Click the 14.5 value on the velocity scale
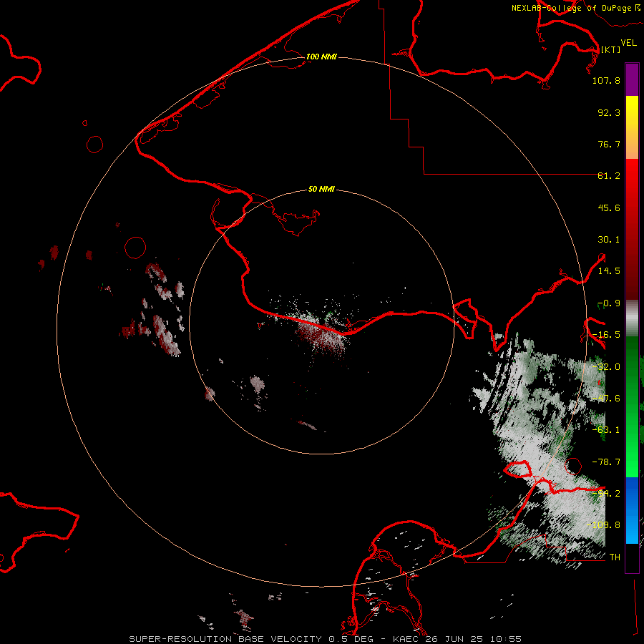 tap(609, 271)
